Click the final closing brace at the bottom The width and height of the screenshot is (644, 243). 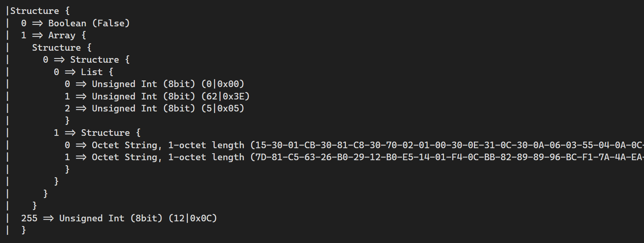pos(24,230)
